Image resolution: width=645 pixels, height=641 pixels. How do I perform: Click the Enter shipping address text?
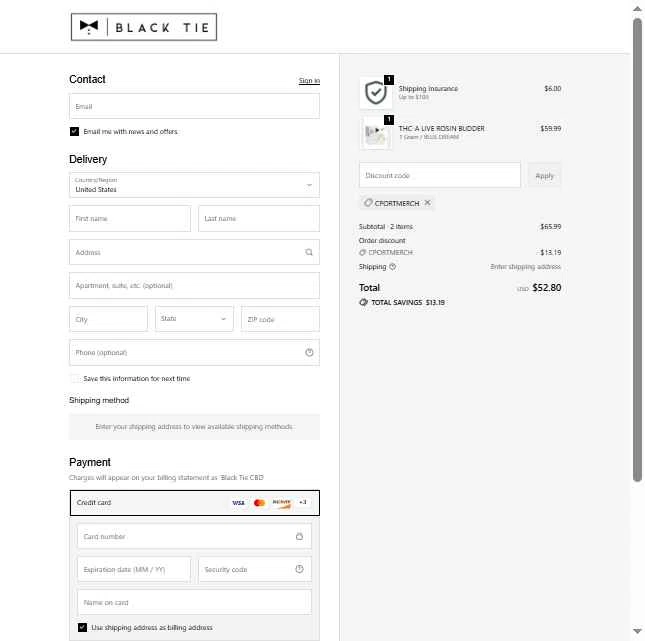[525, 267]
